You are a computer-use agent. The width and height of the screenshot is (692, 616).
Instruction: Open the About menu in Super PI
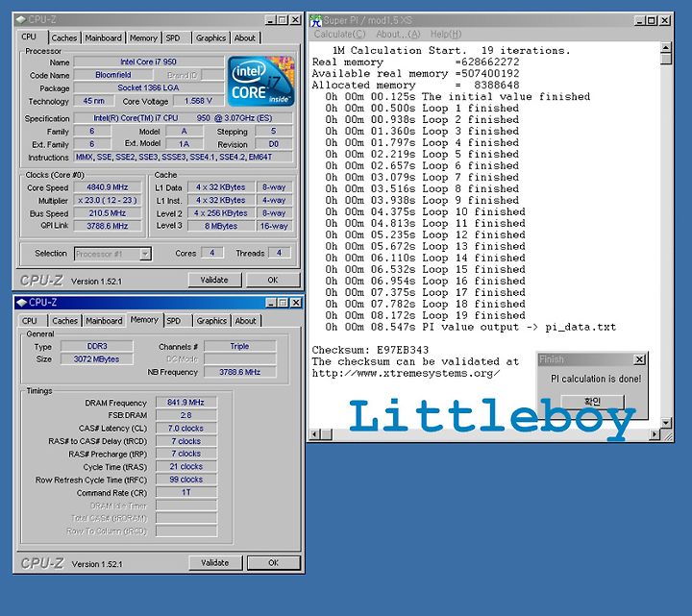[x=398, y=34]
